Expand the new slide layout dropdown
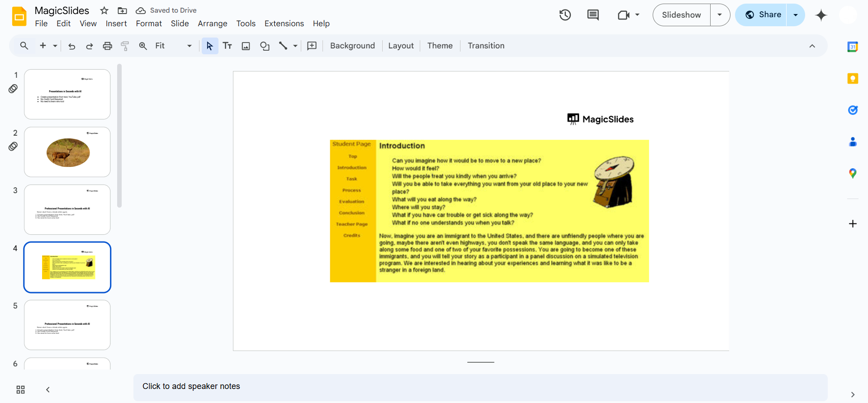 (55, 46)
